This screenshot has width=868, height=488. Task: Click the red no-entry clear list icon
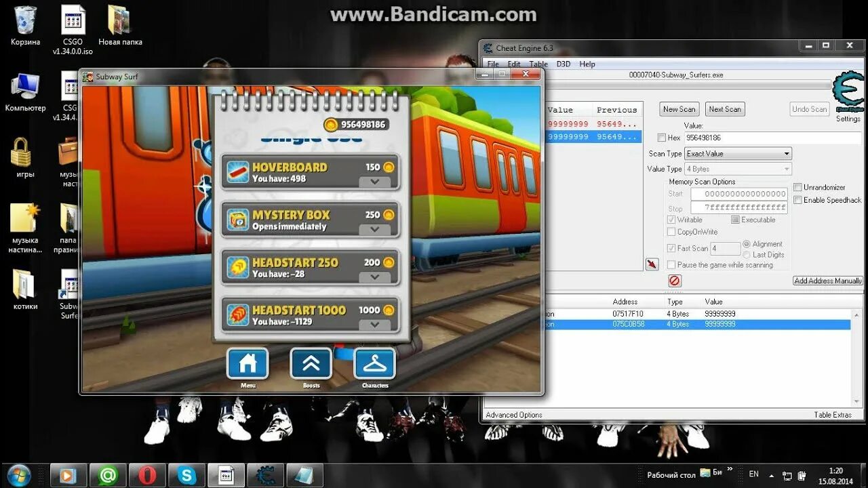coord(674,281)
